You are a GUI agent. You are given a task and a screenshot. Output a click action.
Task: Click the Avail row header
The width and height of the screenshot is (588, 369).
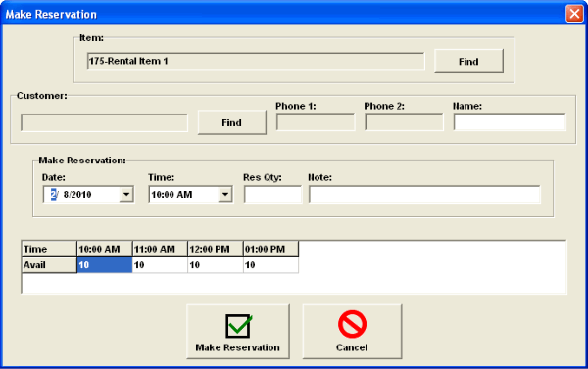(49, 265)
